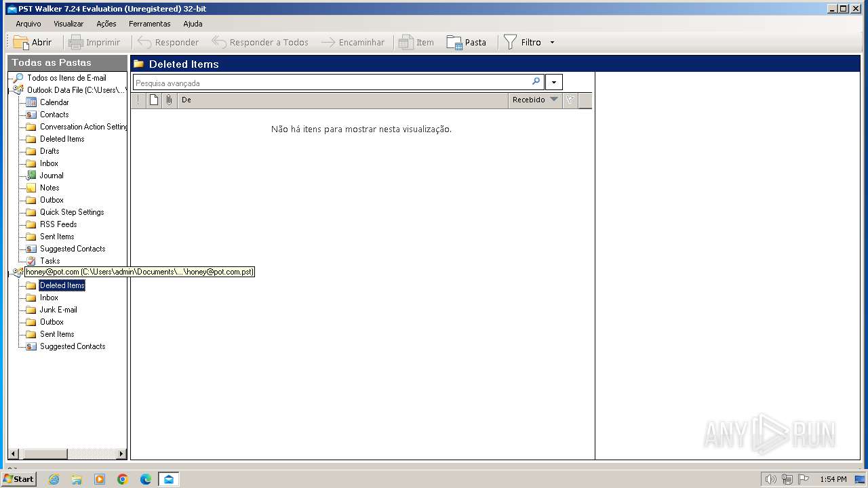This screenshot has height=488, width=868.
Task: Click the taskbar clock showing 1:54 PM
Action: coord(833,479)
